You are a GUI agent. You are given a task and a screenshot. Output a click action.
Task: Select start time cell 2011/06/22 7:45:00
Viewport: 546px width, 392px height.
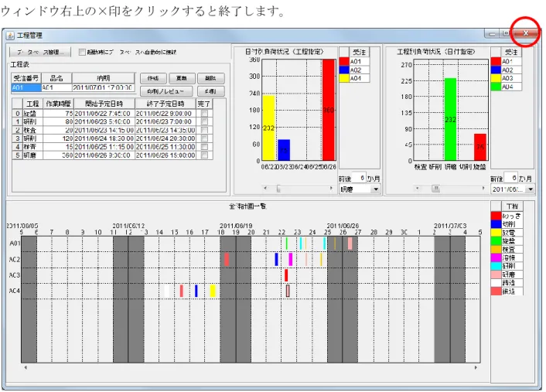104,114
